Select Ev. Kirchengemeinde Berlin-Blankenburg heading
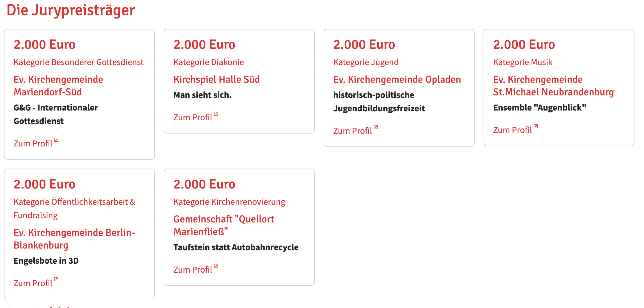 pos(74,239)
